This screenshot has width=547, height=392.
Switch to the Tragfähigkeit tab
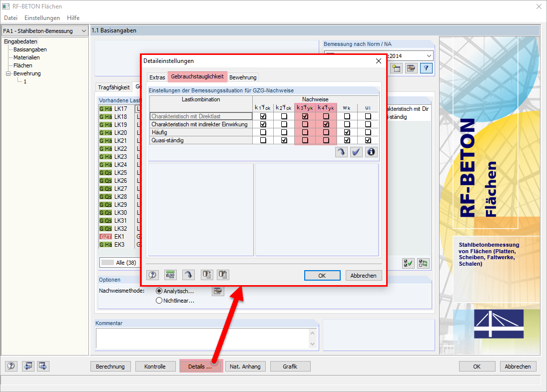(114, 87)
